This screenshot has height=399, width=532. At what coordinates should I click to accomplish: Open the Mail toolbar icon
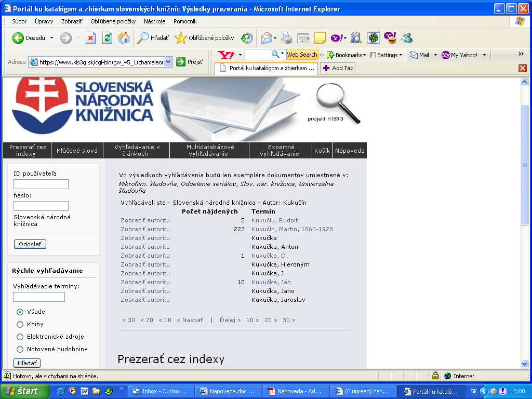tap(267, 38)
